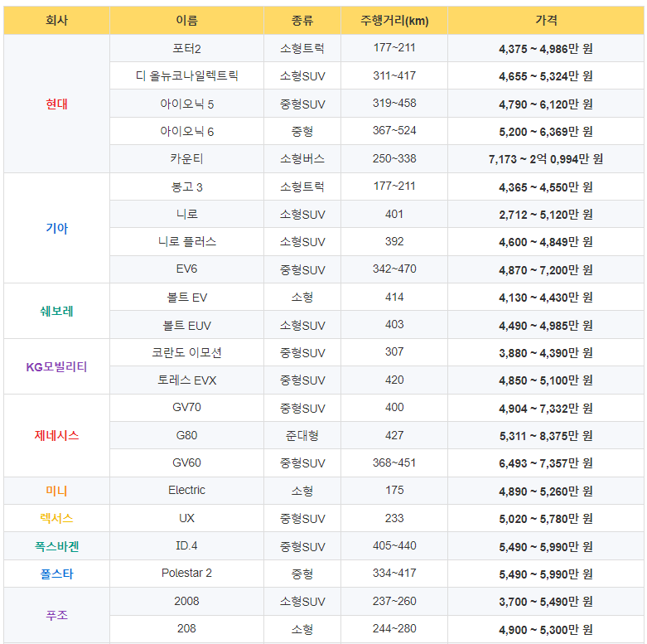Image resolution: width=647 pixels, height=644 pixels.
Task: Select the 준대형 type cell
Action: coord(302,435)
